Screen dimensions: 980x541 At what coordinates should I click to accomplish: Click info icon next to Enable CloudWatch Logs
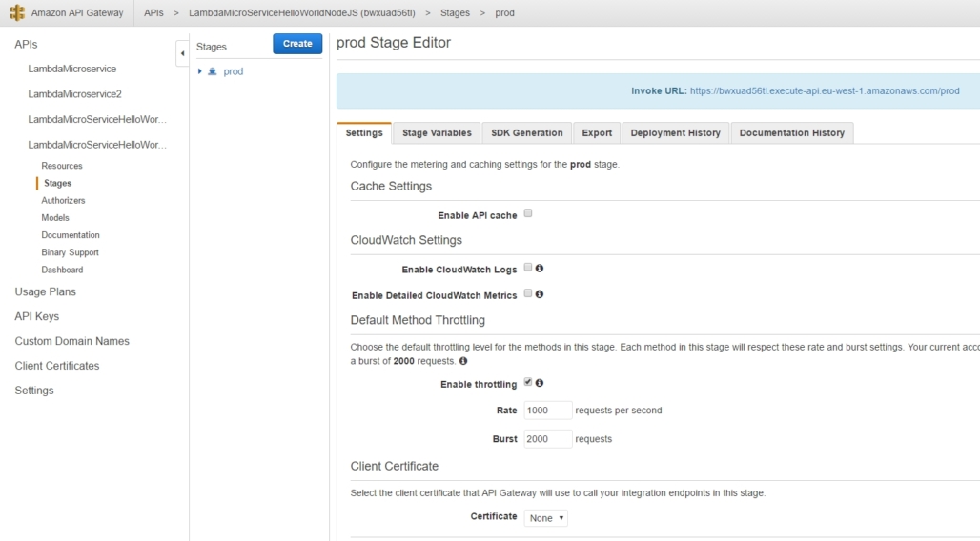pos(540,268)
